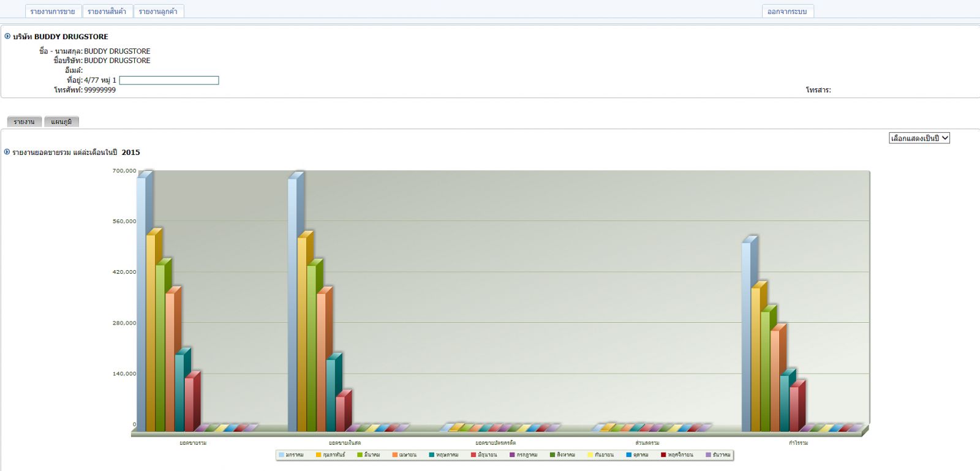
Task: Click the มิถุนายน red legend swatch
Action: [x=473, y=455]
